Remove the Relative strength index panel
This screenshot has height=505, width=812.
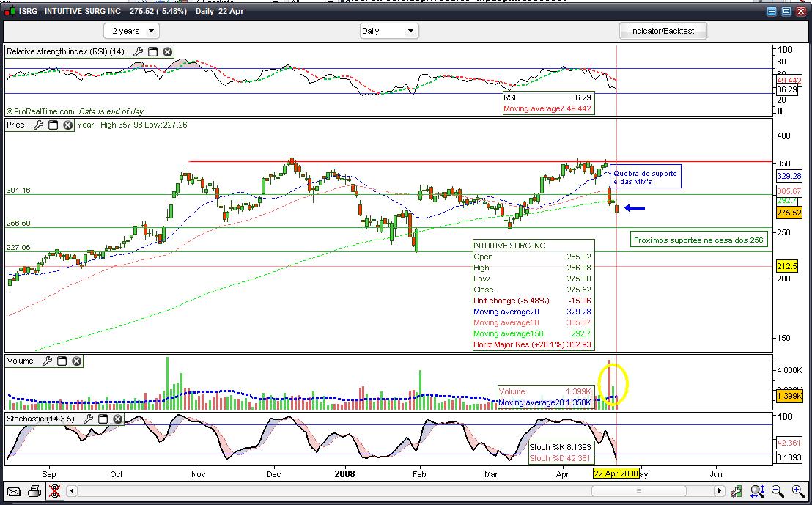pyautogui.click(x=167, y=51)
